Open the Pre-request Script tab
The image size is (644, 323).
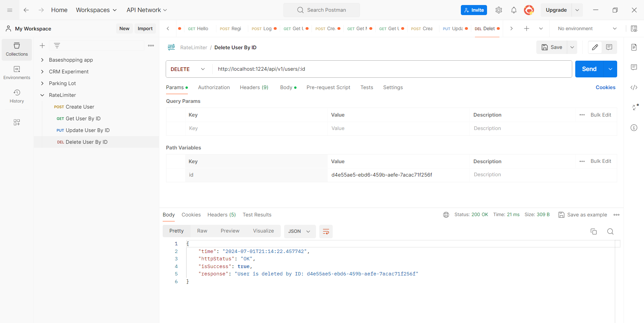(x=328, y=87)
